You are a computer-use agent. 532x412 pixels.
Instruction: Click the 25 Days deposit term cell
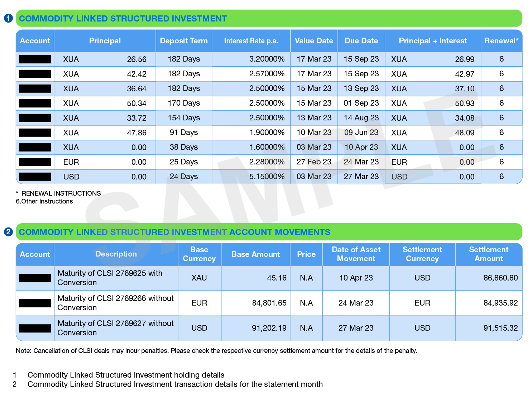[x=184, y=162]
